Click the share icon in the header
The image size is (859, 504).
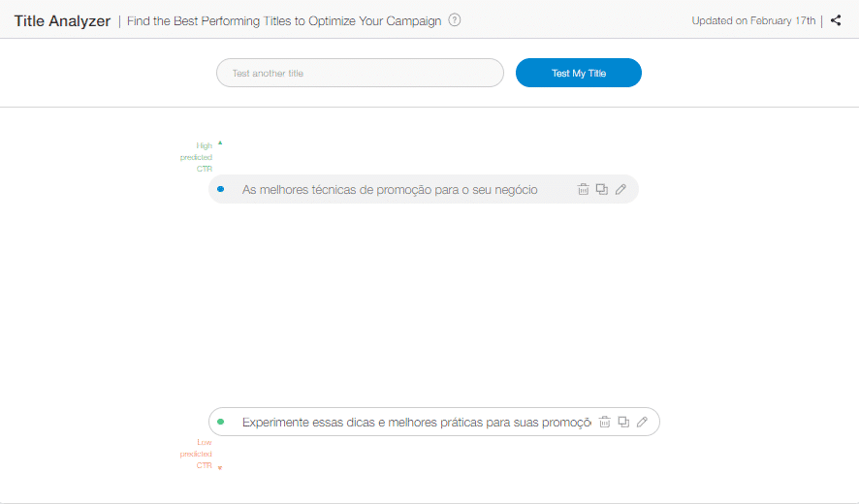pos(836,20)
